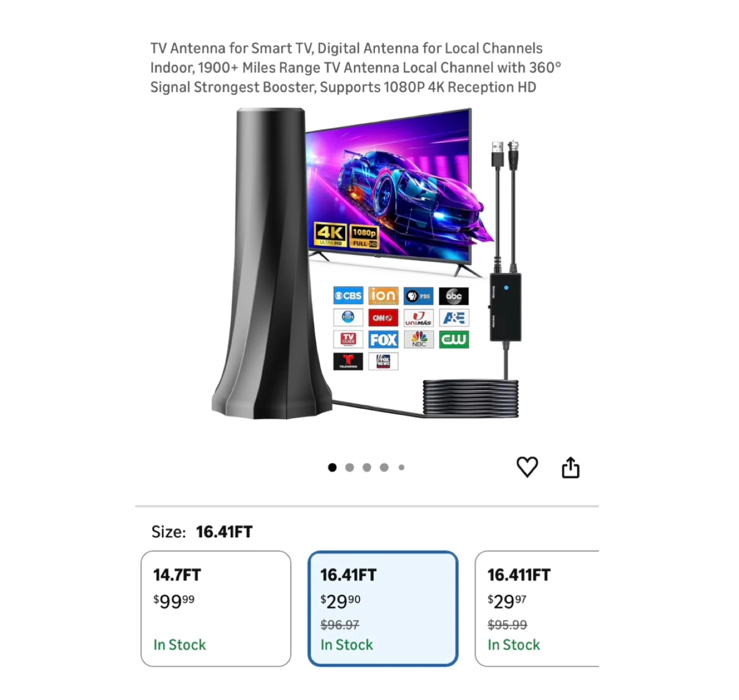This screenshot has width=739, height=700.
Task: Jump to fourth image carousel dot
Action: click(x=384, y=468)
